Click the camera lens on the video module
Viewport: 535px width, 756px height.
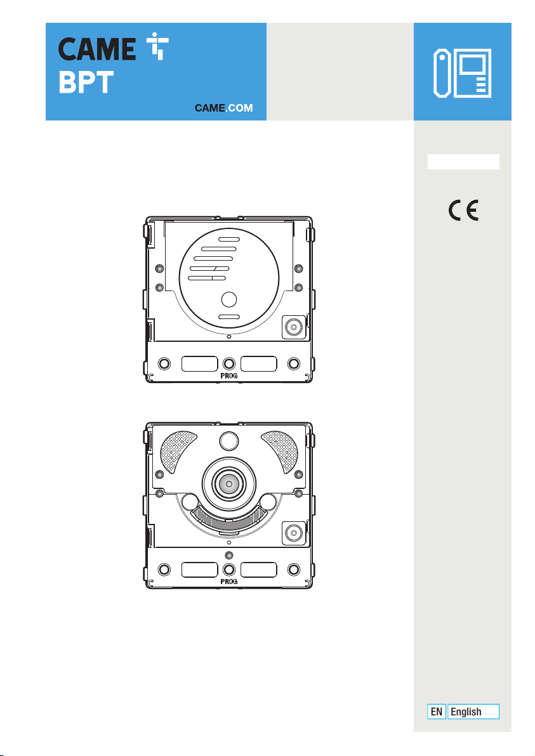pyautogui.click(x=229, y=483)
